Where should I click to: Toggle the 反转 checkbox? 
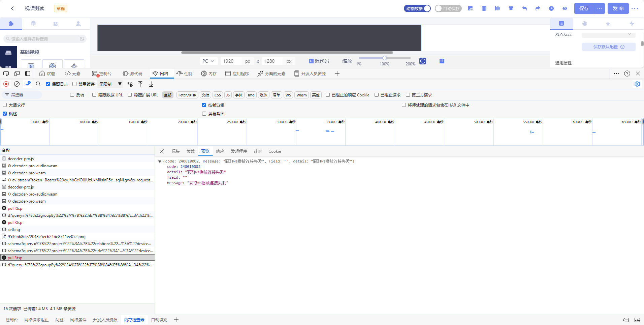point(72,95)
